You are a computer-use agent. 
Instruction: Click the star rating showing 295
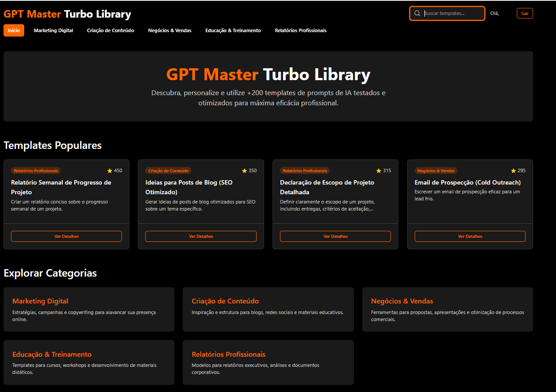click(x=518, y=170)
